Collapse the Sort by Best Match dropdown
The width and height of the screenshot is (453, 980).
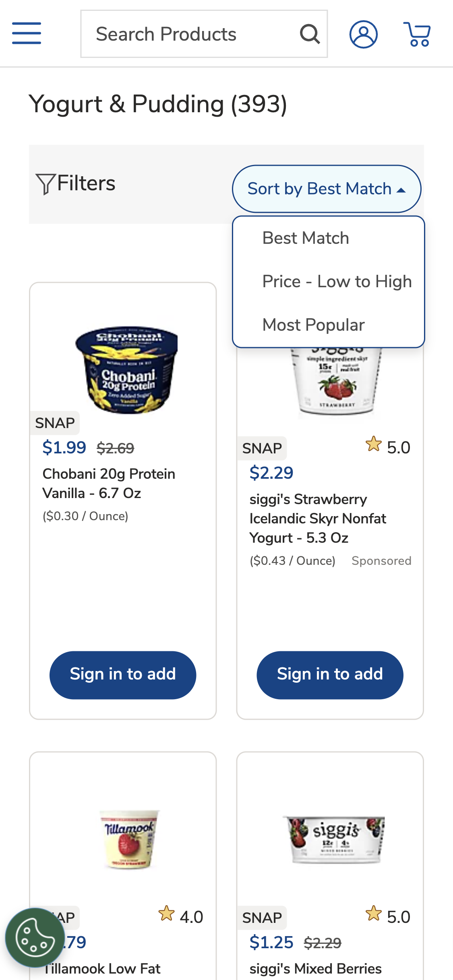pos(327,189)
